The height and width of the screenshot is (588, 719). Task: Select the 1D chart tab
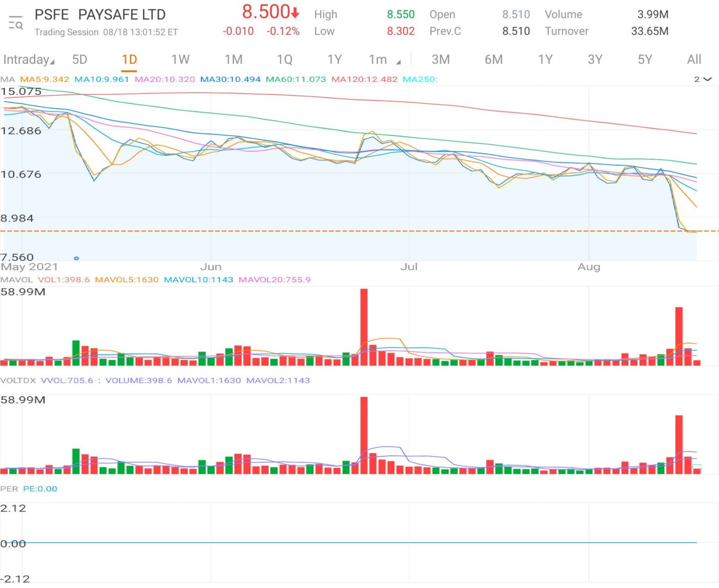(x=129, y=60)
